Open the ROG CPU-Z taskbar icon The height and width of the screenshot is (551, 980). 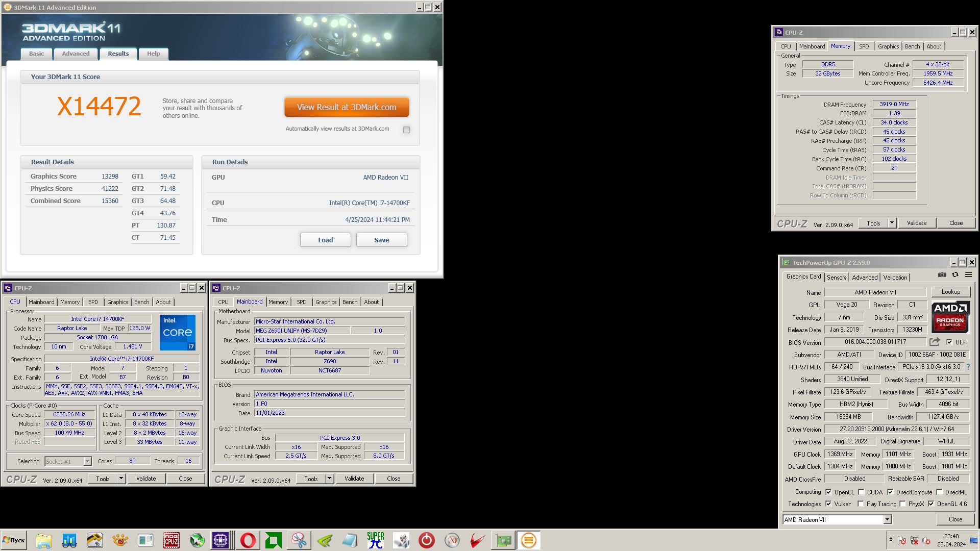pyautogui.click(x=171, y=540)
